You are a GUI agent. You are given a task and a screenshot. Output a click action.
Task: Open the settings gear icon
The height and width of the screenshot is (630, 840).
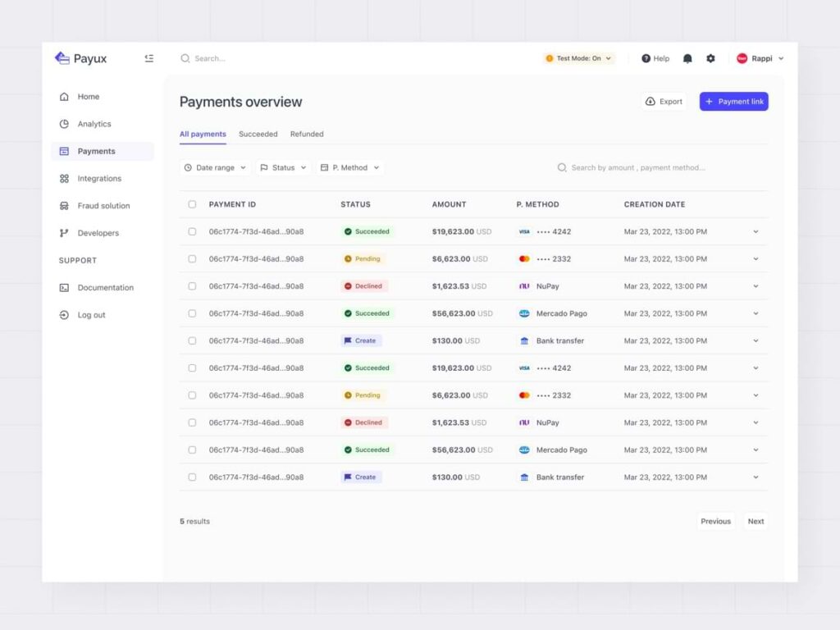(x=710, y=58)
